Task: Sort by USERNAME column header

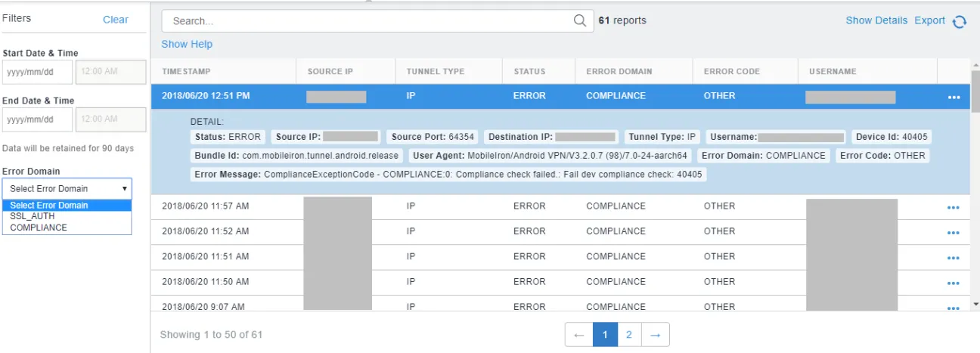Action: 833,71
